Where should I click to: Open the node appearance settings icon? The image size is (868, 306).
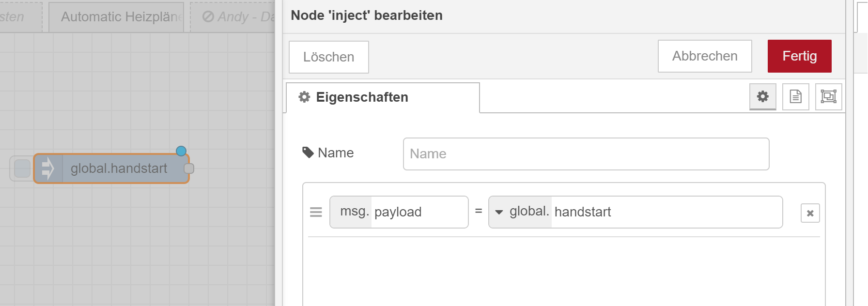pos(828,97)
